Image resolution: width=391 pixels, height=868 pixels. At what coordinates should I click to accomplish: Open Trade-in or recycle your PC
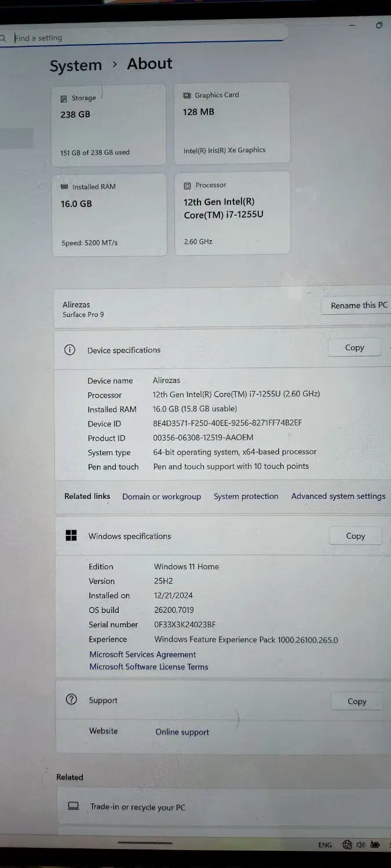223,807
